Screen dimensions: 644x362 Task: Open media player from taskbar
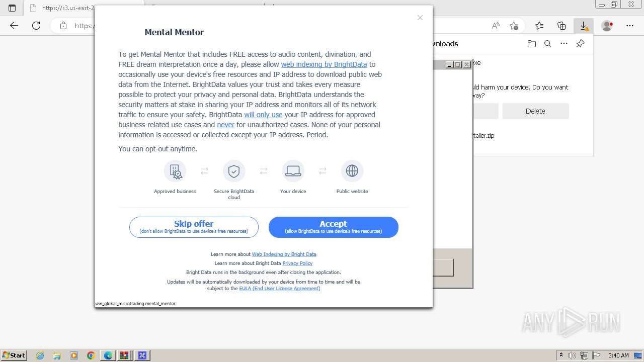(x=74, y=355)
